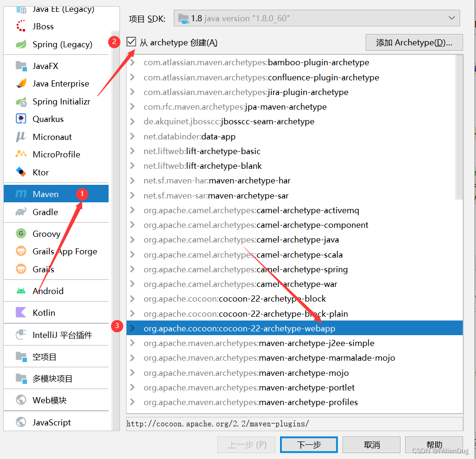Click the JavaFX folder icon
476x459 pixels.
pos(21,66)
